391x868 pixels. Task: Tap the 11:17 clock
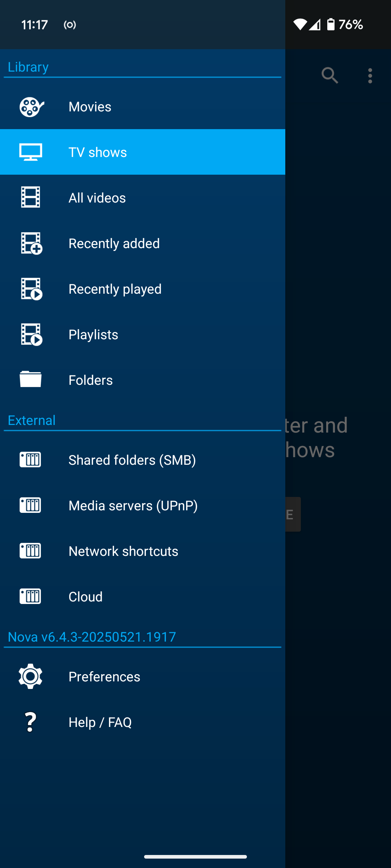[x=34, y=25]
